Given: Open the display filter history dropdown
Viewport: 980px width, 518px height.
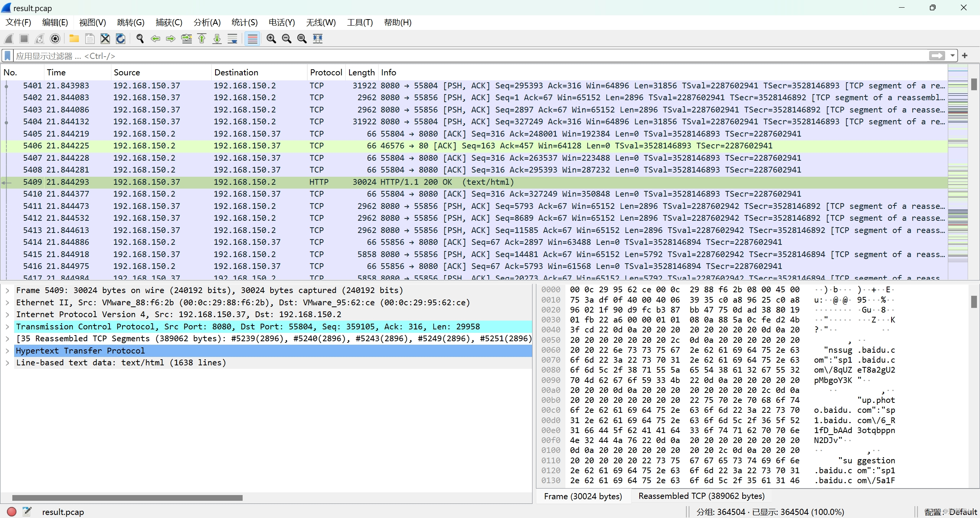Looking at the screenshot, I should (x=952, y=56).
